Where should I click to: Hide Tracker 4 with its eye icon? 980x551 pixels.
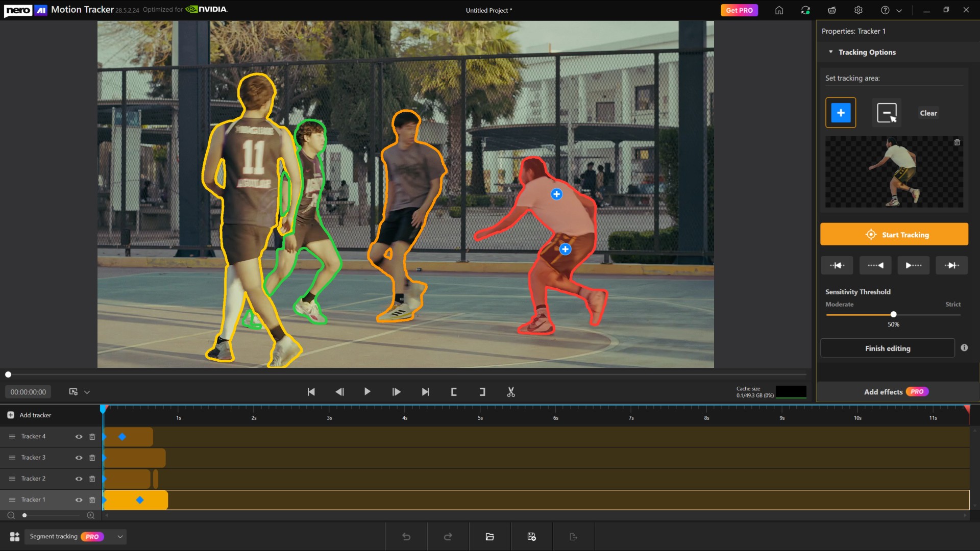pos(79,437)
